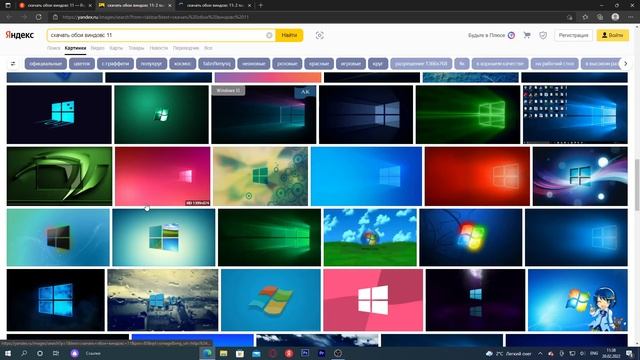640x360 pixels.
Task: Switch to the Новости tab
Action: click(158, 48)
